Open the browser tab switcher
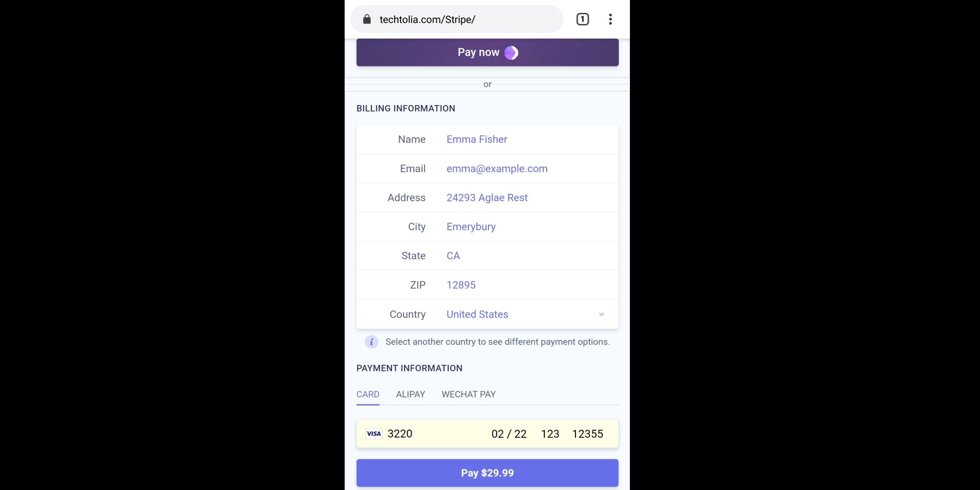 583,20
